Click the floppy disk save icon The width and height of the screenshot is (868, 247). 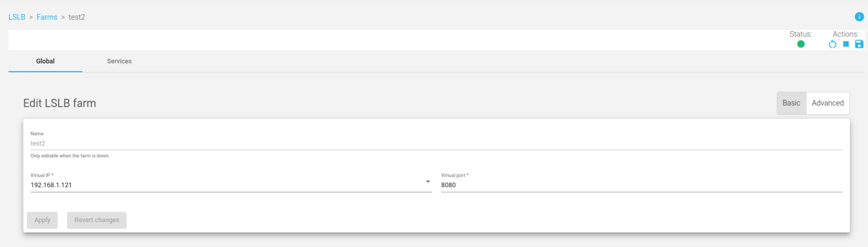859,44
